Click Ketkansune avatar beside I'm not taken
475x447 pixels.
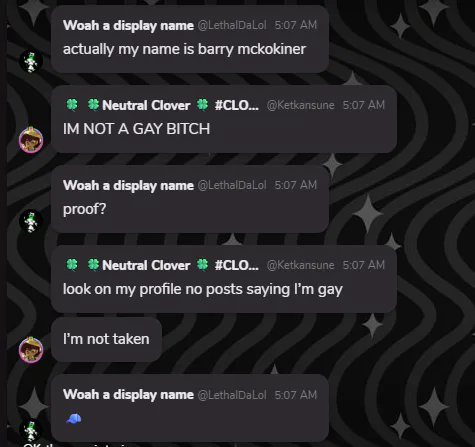pos(31,350)
